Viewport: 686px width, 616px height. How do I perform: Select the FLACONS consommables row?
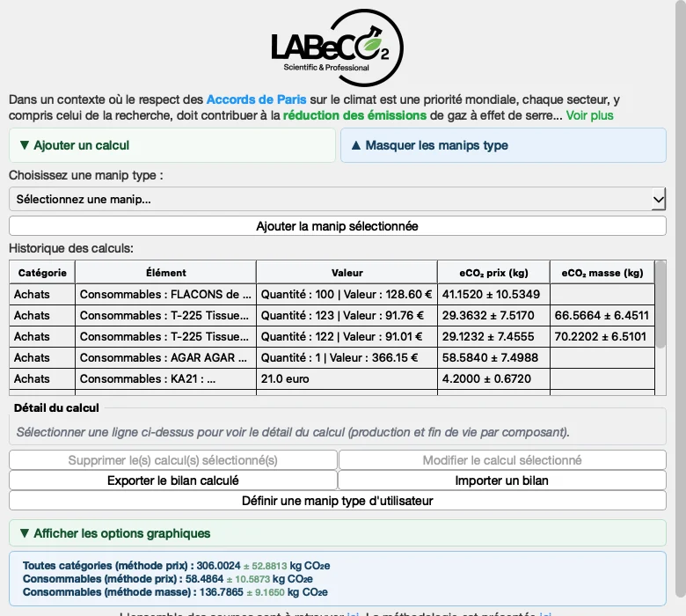[x=332, y=294]
